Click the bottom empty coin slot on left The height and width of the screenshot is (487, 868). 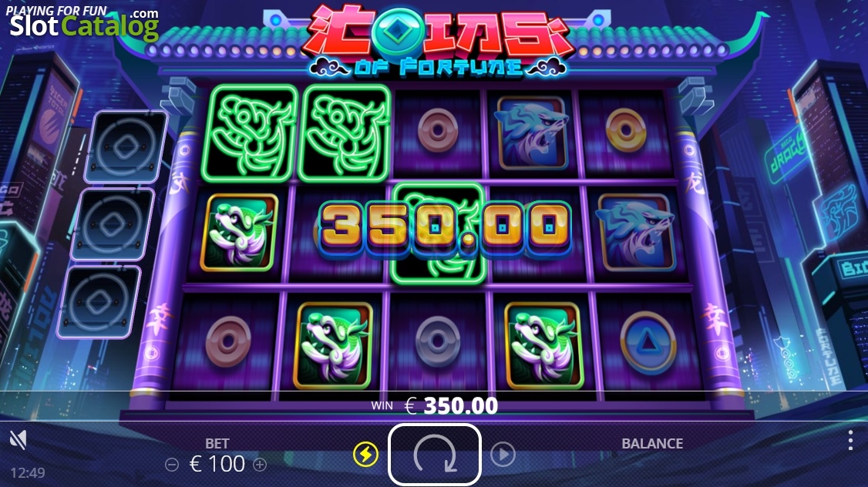[99, 301]
